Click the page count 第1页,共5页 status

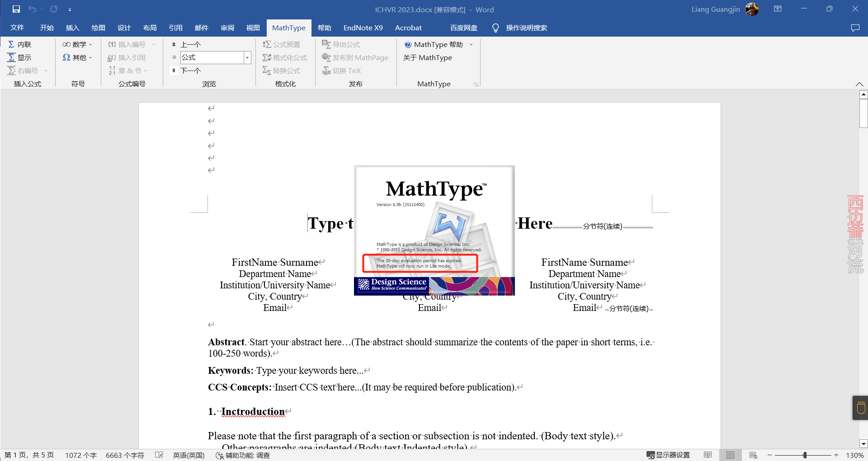[x=29, y=455]
